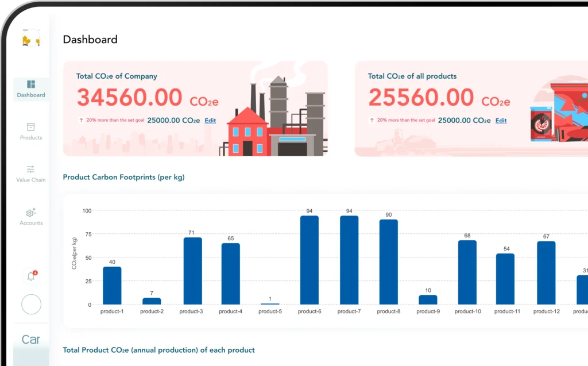The height and width of the screenshot is (366, 588).
Task: Edit the all products CO2e goal
Action: (501, 121)
